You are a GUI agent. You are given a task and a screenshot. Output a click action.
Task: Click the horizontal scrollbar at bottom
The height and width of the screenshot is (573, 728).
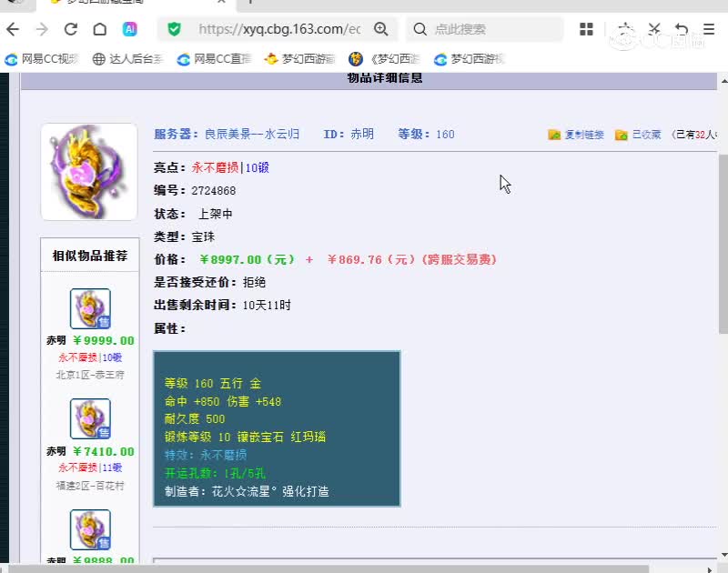tap(328, 568)
